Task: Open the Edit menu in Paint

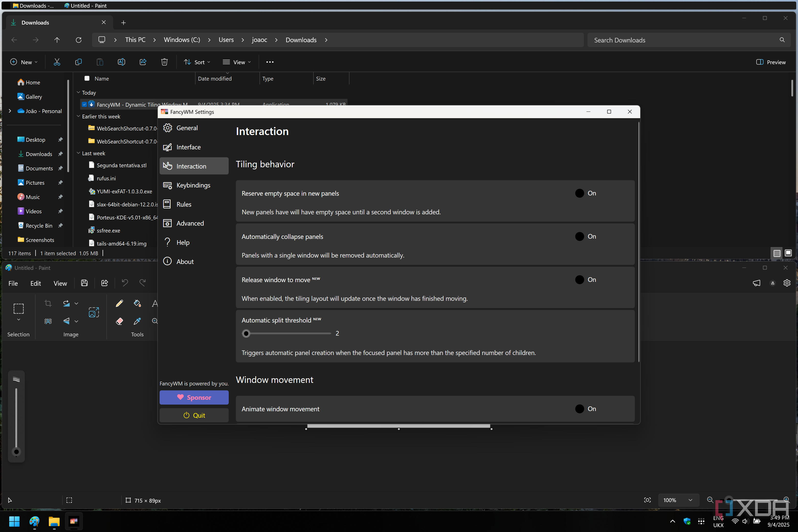Action: [35, 283]
